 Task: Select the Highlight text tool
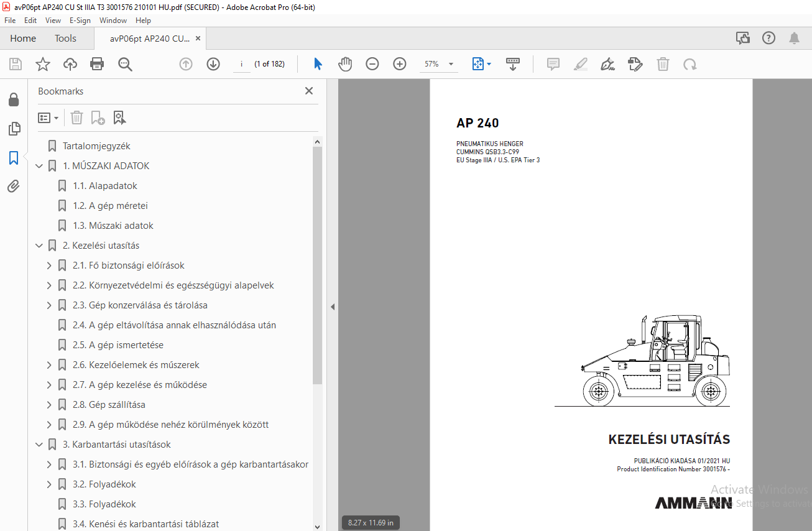[x=581, y=64]
